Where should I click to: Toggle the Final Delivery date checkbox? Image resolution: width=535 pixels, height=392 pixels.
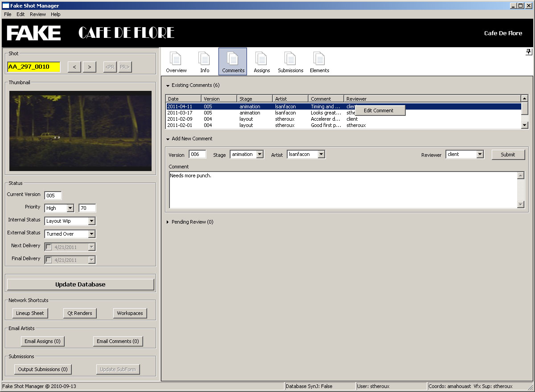tap(48, 260)
